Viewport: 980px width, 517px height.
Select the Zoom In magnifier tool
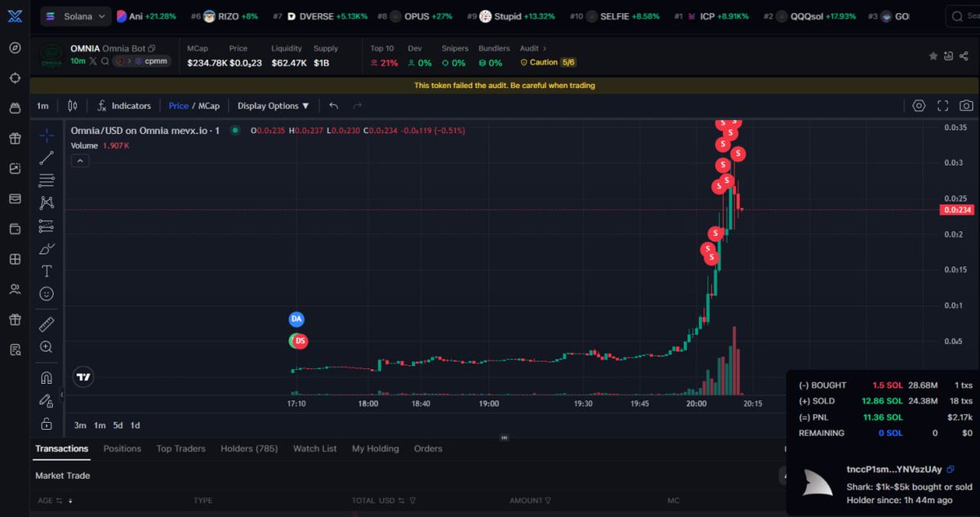tap(47, 347)
